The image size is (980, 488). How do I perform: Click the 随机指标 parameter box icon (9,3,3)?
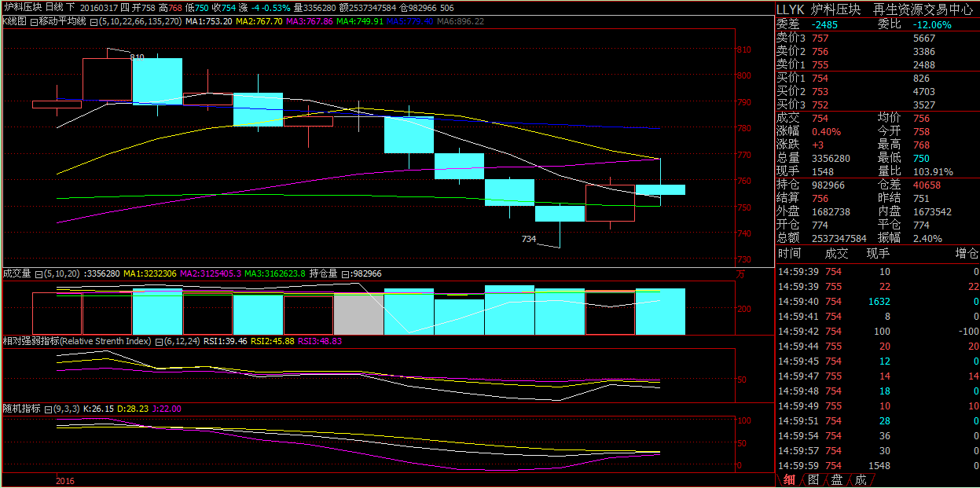(46, 409)
